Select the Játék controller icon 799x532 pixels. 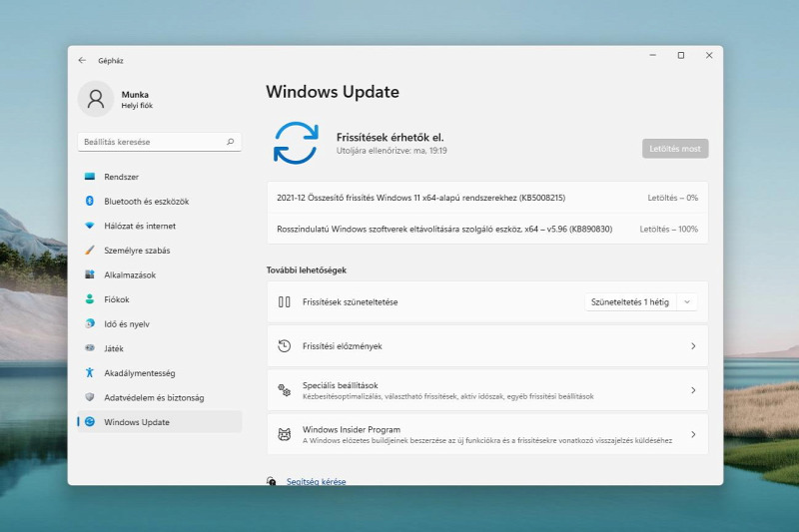(90, 347)
